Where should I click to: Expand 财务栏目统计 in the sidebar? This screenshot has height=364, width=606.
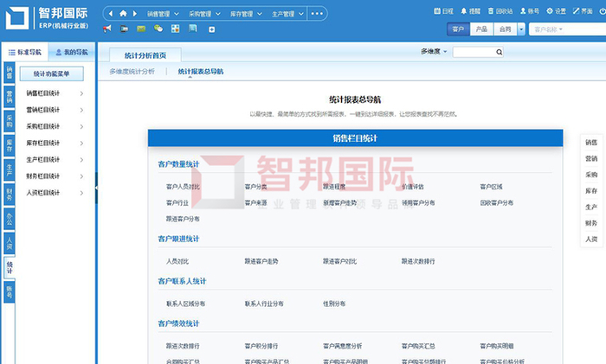coord(55,176)
